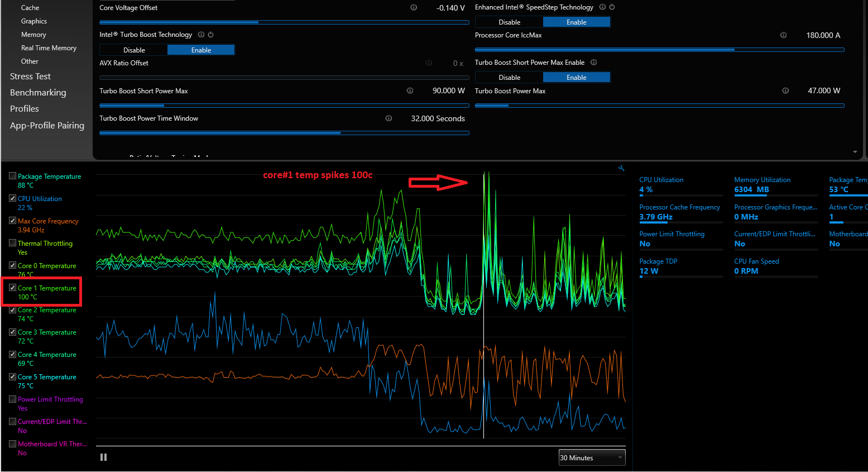Toggle Core 2 Temperature checkbox
This screenshot has height=472, width=868.
pos(12,309)
